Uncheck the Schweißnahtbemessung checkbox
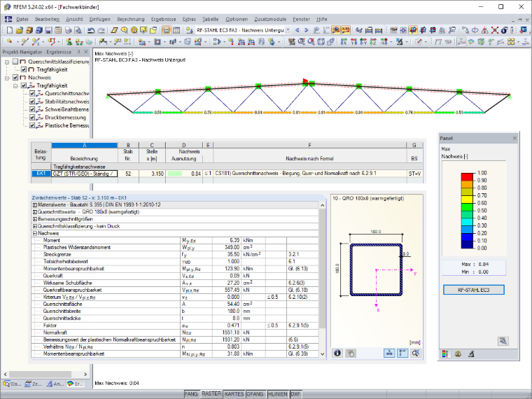The height and width of the screenshot is (399, 532). pos(32,109)
